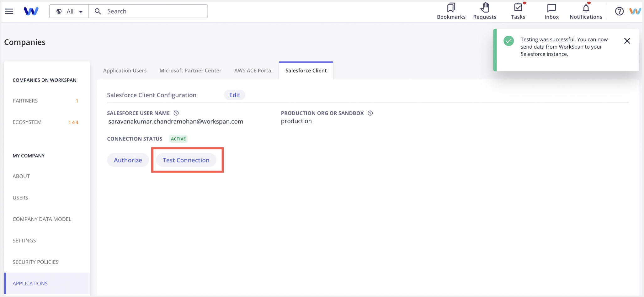Open the user profile WorkSpan avatar

tap(635, 11)
